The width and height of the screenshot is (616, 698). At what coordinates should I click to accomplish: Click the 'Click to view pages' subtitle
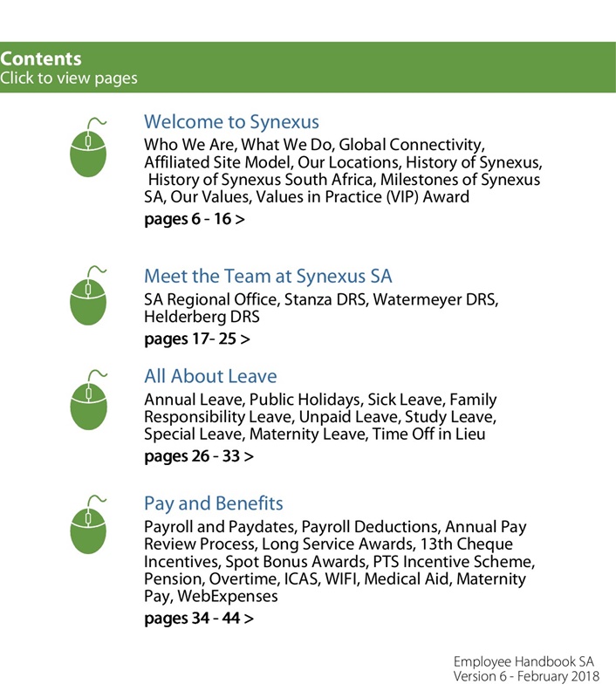pyautogui.click(x=69, y=79)
